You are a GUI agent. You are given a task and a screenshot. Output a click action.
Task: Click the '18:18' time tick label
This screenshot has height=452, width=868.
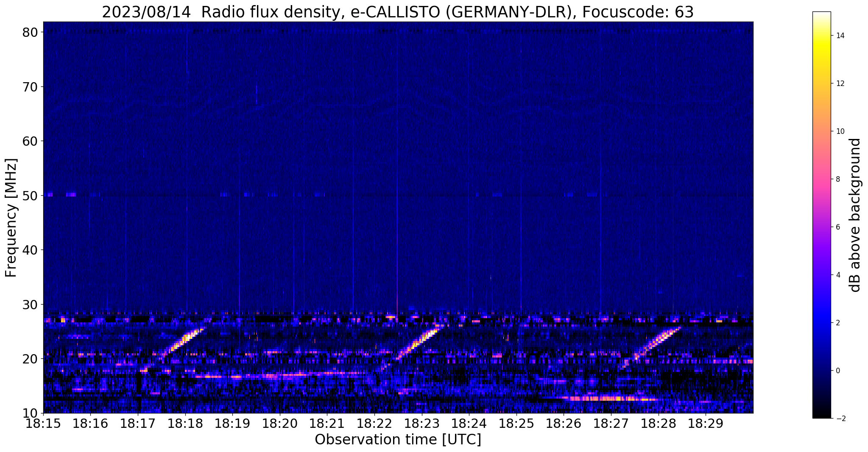(185, 423)
